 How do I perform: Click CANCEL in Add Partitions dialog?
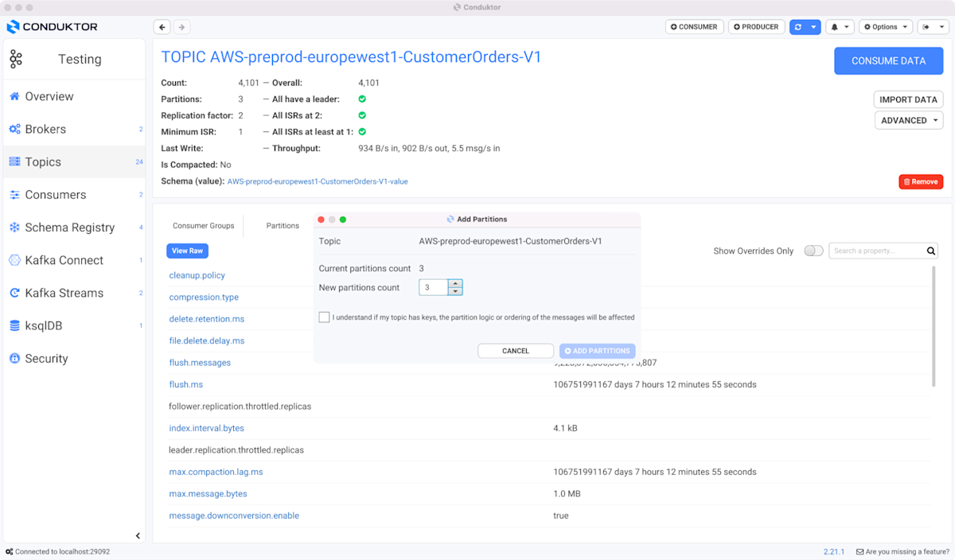(x=516, y=351)
